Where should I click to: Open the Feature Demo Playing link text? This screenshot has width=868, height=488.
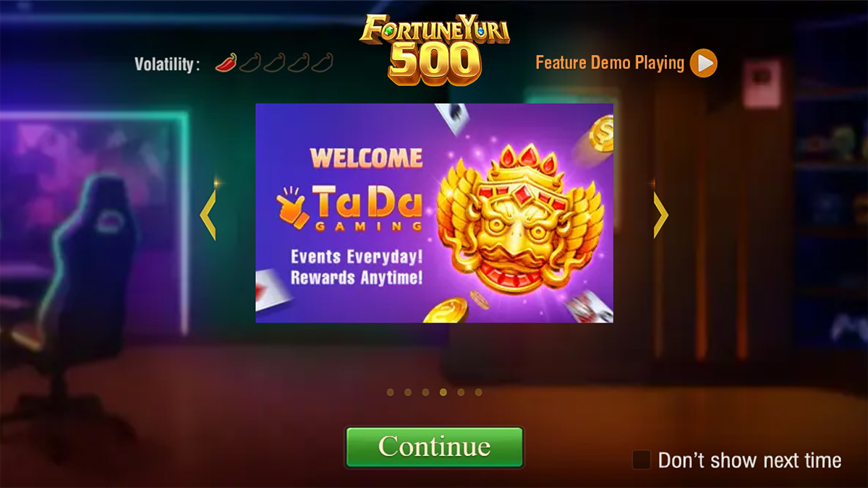tap(610, 63)
